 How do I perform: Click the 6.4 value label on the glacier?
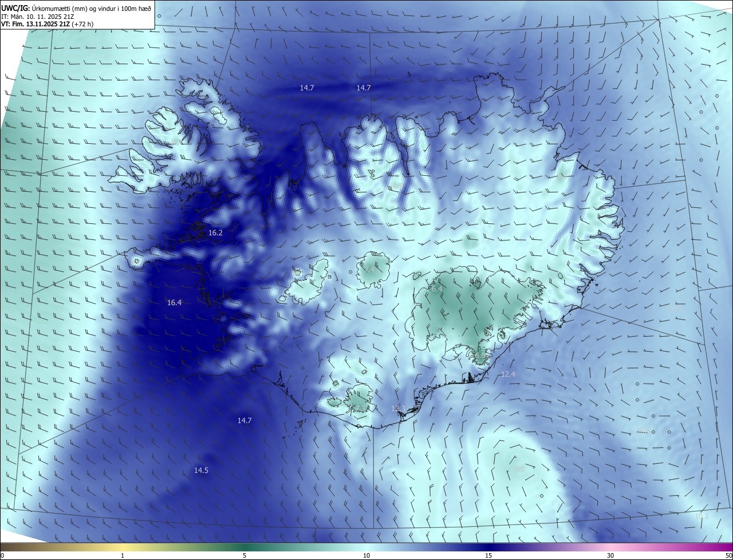pos(436,289)
